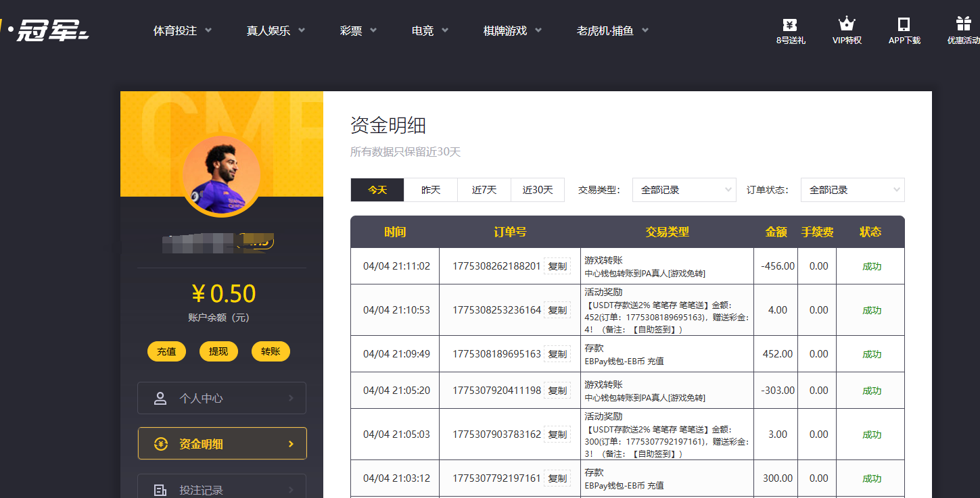Switch to the 昨天 tab
The image size is (980, 498).
[431, 190]
